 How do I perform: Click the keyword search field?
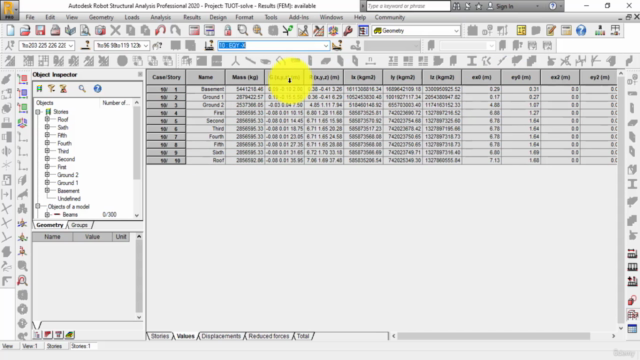[x=408, y=6]
